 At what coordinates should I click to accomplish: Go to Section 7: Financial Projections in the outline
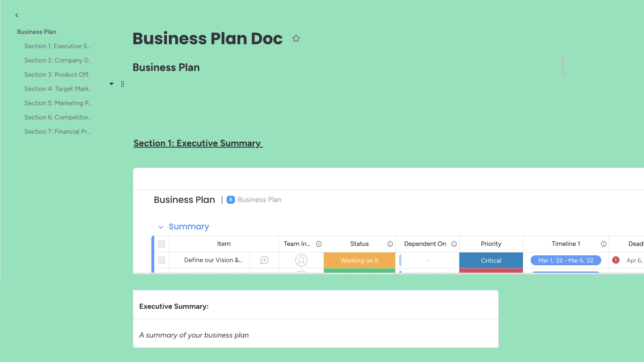[57, 131]
